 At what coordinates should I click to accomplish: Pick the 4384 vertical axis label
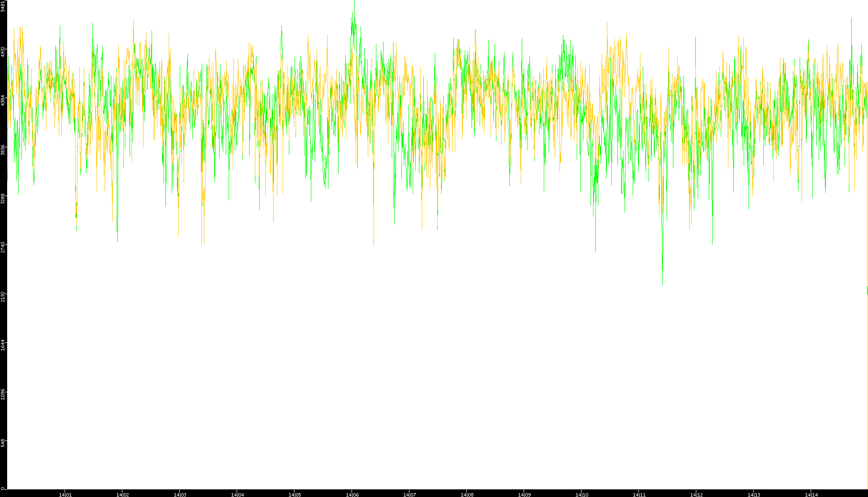point(3,100)
